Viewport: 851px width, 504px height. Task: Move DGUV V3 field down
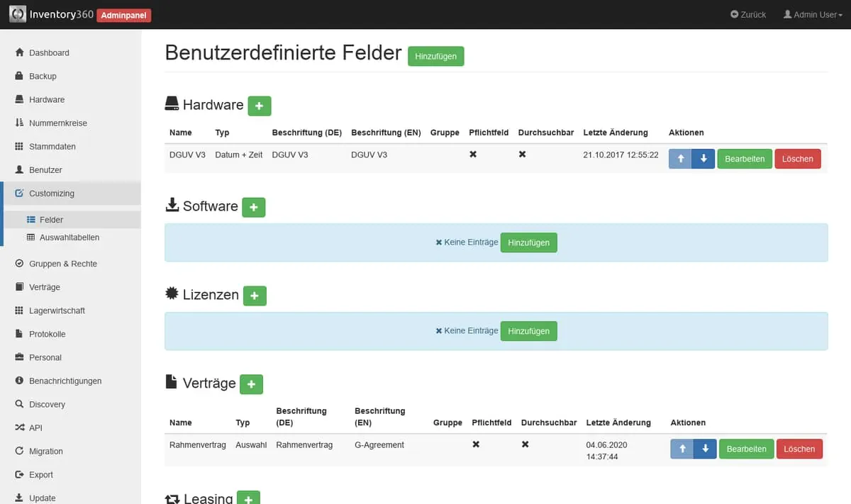[x=703, y=159]
